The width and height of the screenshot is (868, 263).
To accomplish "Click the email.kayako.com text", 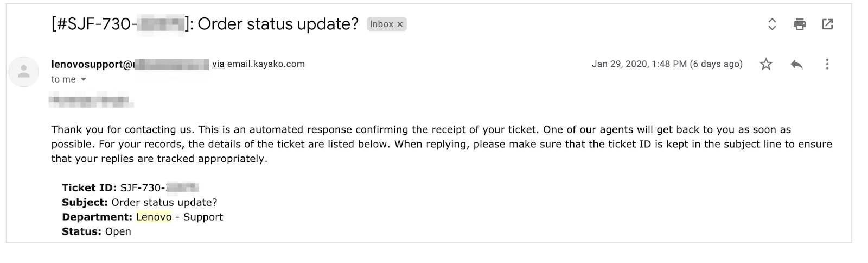I will point(266,64).
